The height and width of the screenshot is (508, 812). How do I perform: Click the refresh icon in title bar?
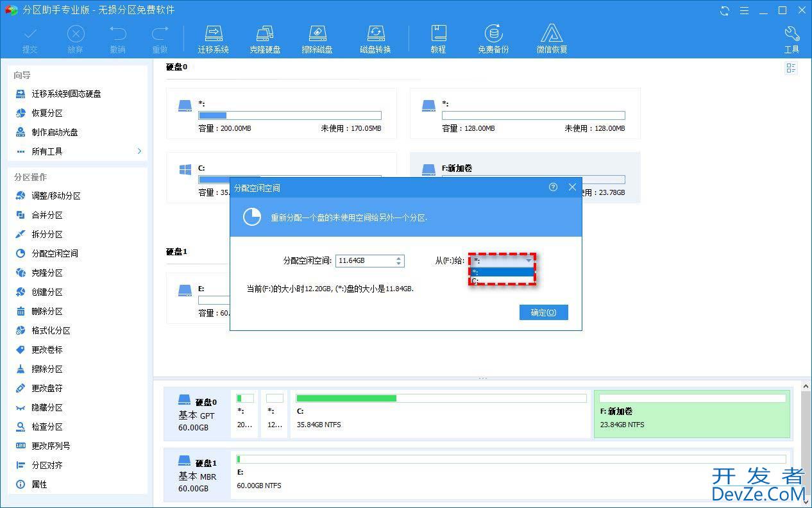point(725,10)
